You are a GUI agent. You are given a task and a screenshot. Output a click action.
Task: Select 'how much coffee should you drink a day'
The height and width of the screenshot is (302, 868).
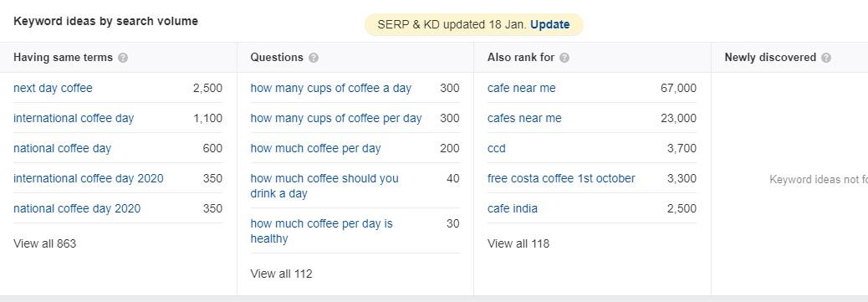point(324,186)
